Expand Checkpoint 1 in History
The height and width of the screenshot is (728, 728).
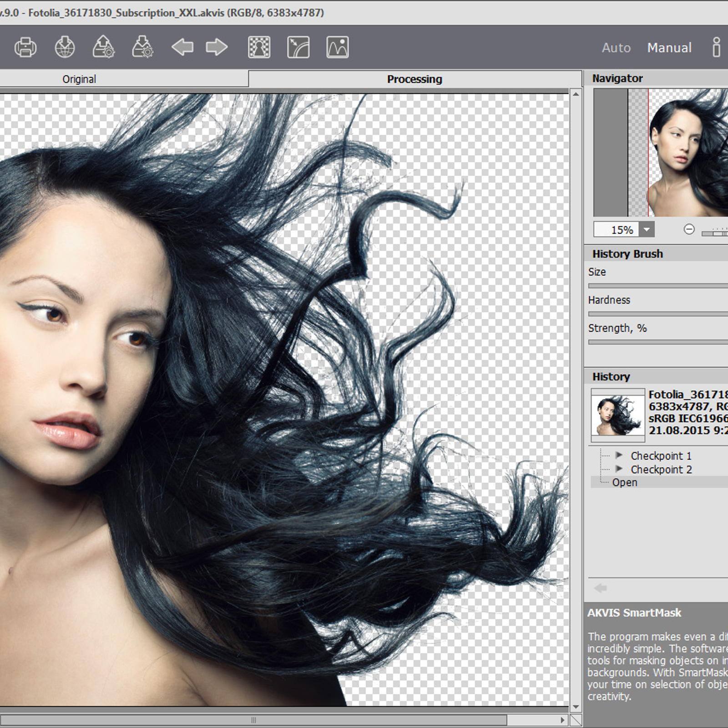click(619, 455)
